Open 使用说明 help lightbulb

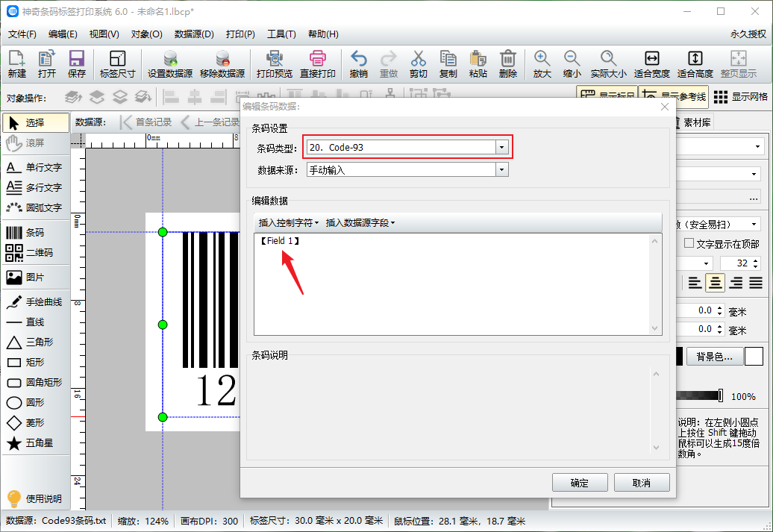pos(36,498)
